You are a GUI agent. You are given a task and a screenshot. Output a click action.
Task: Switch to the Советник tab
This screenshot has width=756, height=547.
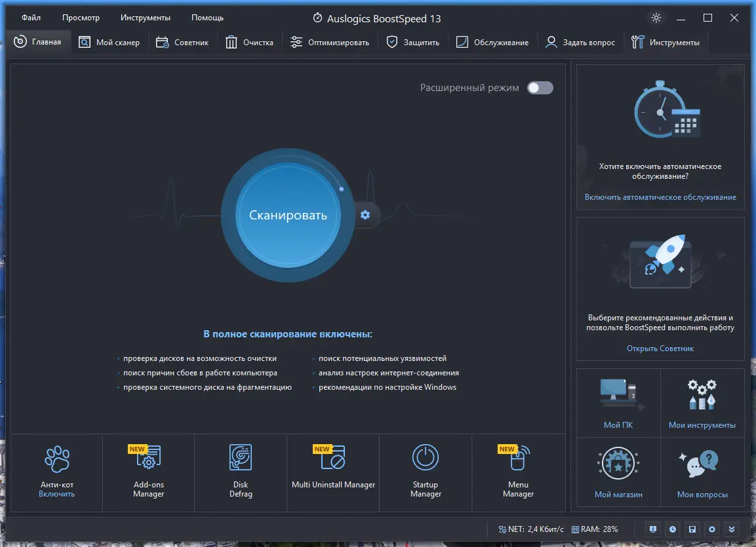182,41
